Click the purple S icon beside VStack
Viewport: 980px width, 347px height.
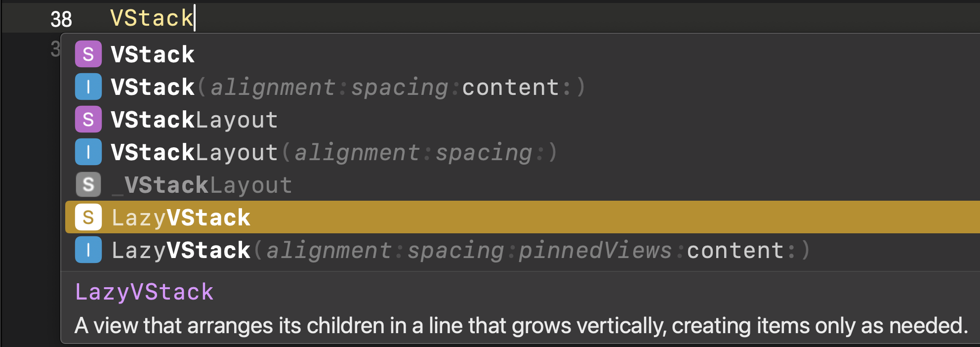88,54
